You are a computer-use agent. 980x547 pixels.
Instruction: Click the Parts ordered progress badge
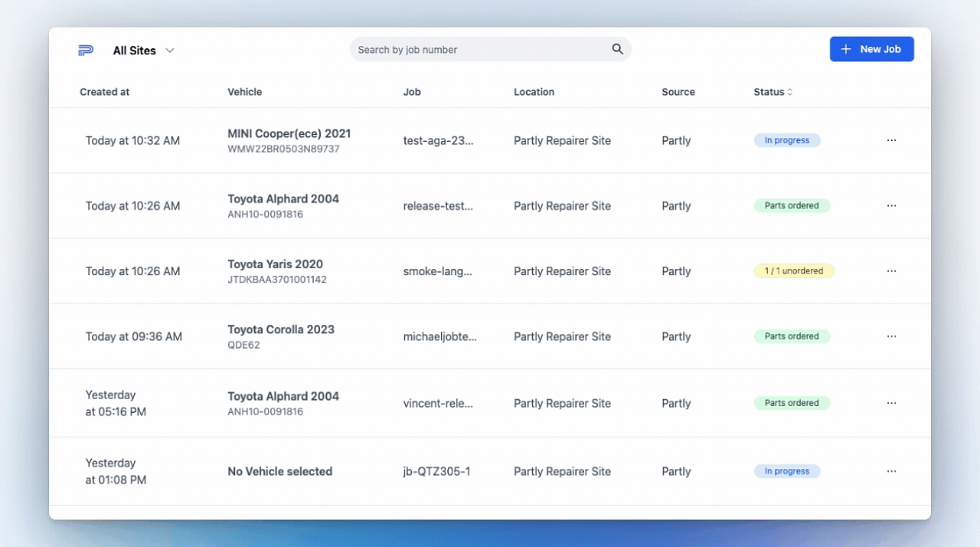[x=792, y=205]
